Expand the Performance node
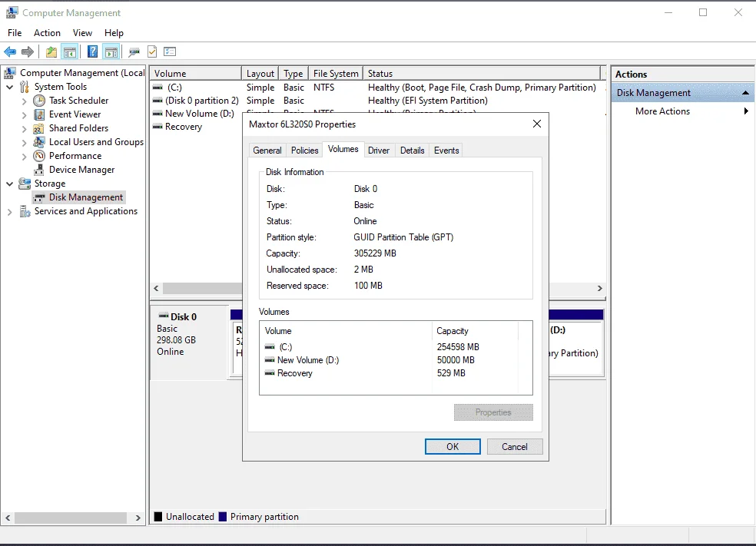 tap(24, 157)
